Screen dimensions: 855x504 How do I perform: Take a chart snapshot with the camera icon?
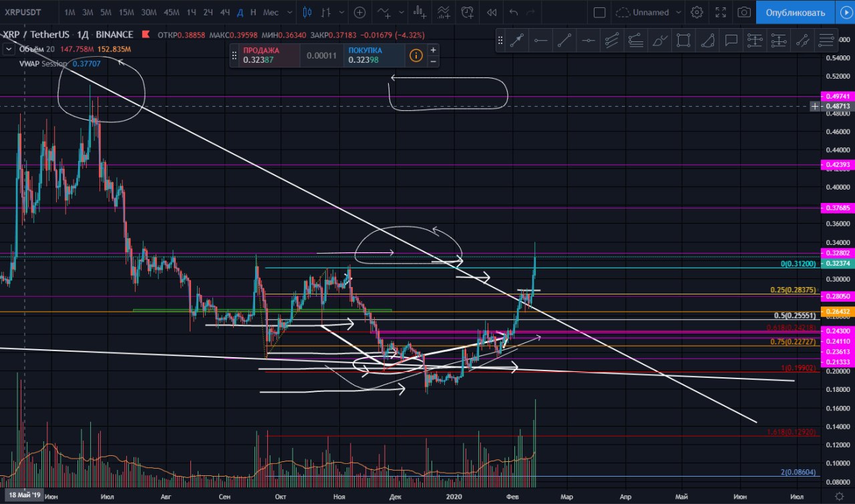[743, 12]
